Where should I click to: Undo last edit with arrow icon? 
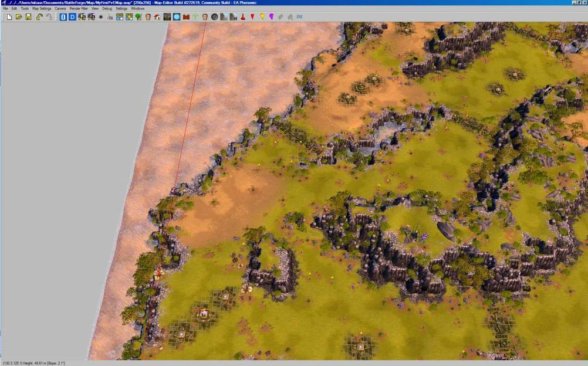point(39,17)
